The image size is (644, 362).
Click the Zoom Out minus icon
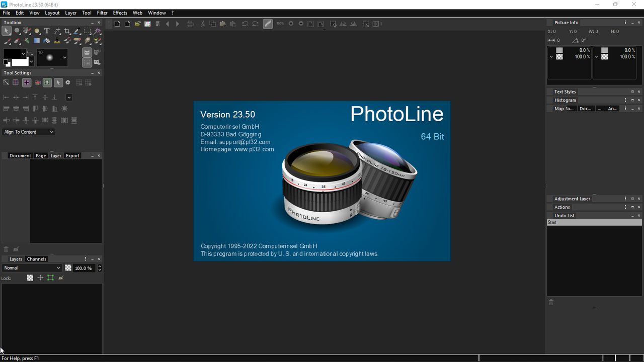tap(301, 24)
